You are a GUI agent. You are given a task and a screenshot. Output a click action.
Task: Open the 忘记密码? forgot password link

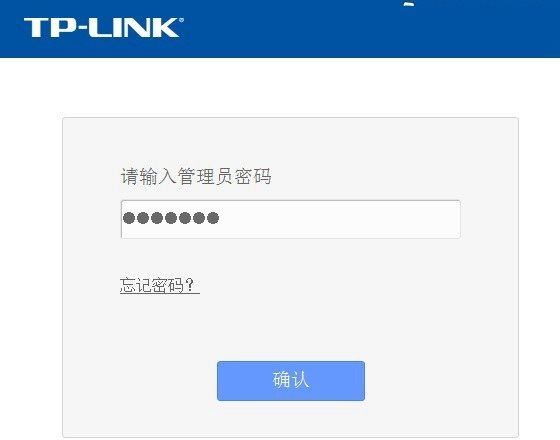[x=160, y=285]
